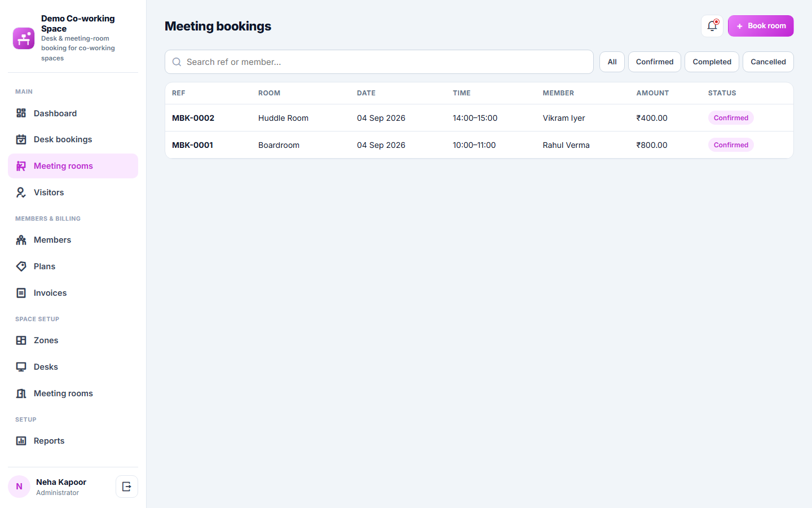This screenshot has width=812, height=508.
Task: Click the search magnifier icon
Action: pyautogui.click(x=177, y=62)
